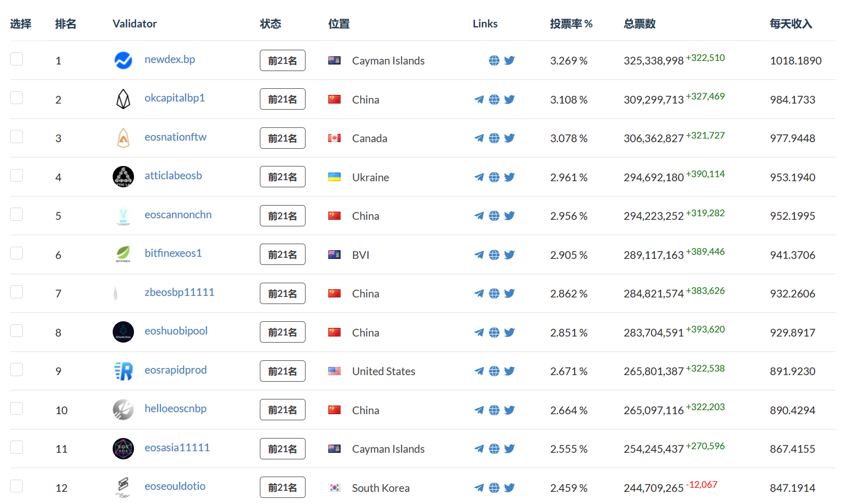Click the 3.078 % vote rate
The height and width of the screenshot is (504, 844).
(x=569, y=139)
